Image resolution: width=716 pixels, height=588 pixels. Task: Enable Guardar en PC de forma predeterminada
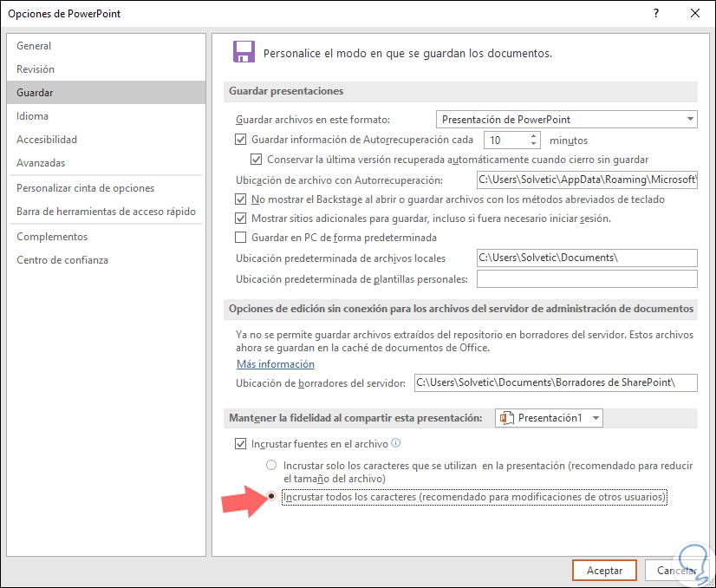point(241,238)
